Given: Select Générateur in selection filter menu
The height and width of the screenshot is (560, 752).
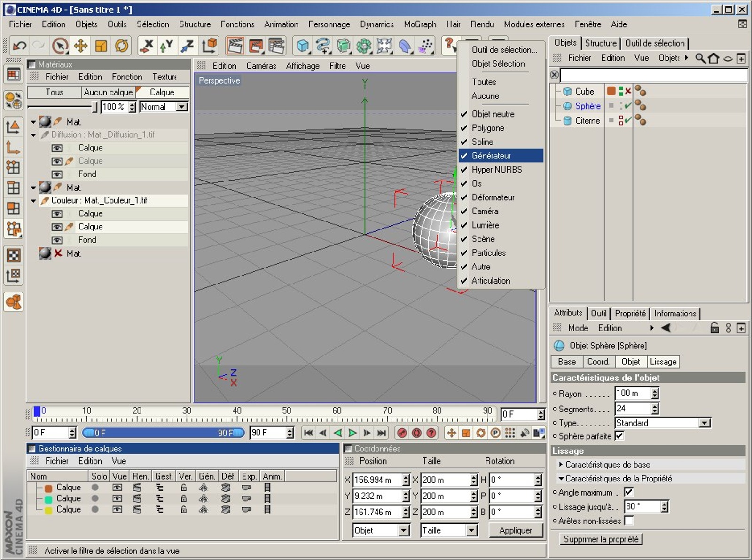Looking at the screenshot, I should click(491, 156).
